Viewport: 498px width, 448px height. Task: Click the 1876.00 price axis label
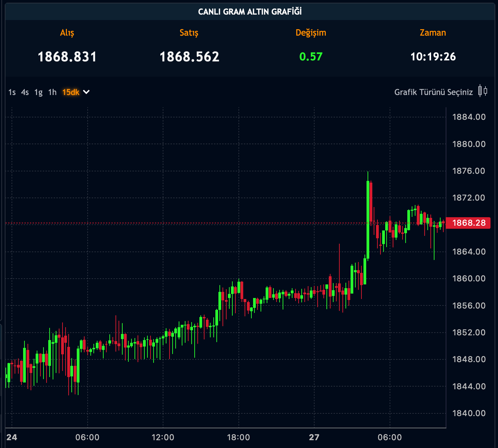tap(469, 171)
